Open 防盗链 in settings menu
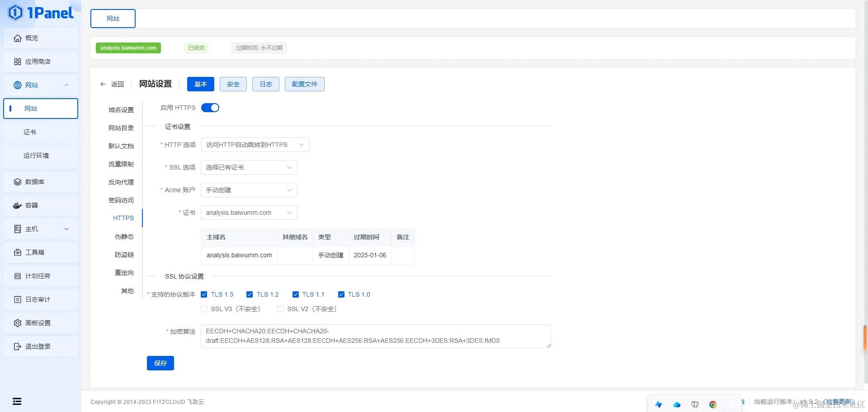Image resolution: width=868 pixels, height=412 pixels. [124, 255]
